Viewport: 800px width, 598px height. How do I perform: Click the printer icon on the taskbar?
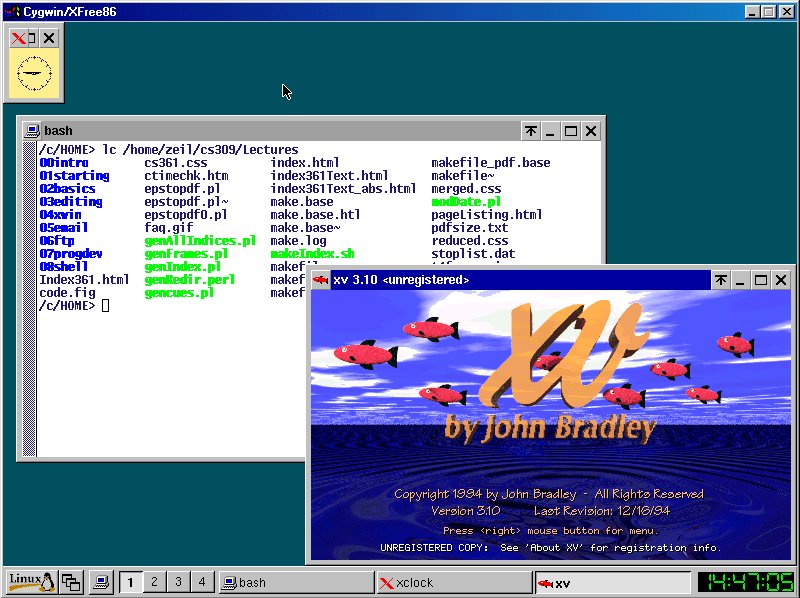pyautogui.click(x=100, y=581)
